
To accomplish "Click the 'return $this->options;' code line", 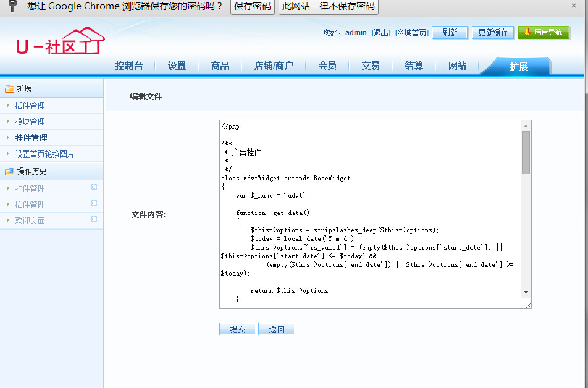I will coord(291,290).
